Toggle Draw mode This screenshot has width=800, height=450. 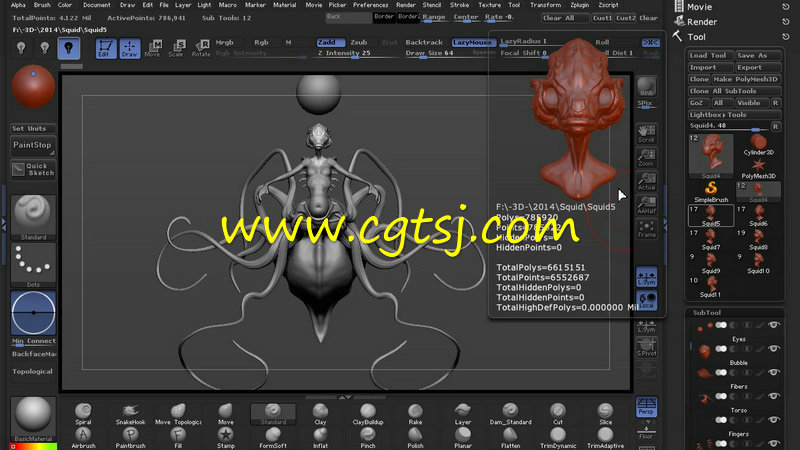click(x=130, y=48)
